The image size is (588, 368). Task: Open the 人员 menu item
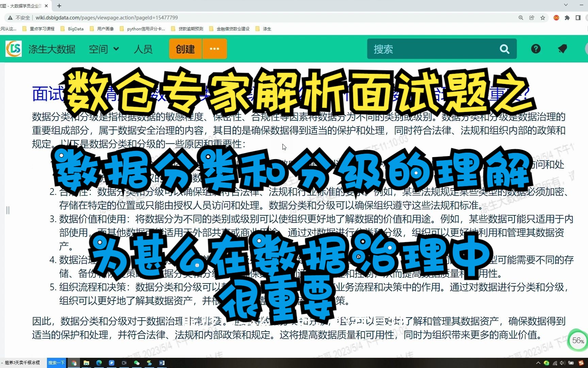(143, 49)
